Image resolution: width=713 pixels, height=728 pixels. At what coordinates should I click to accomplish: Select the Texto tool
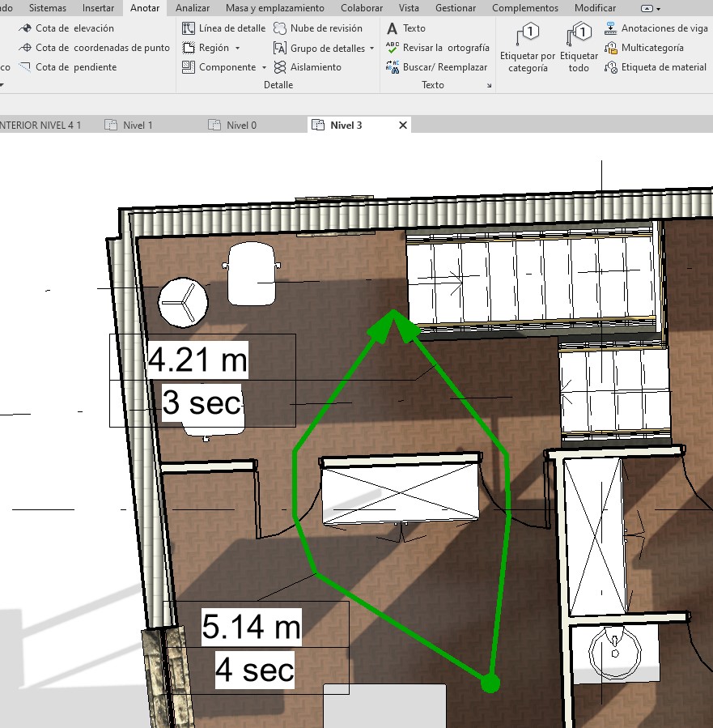406,28
